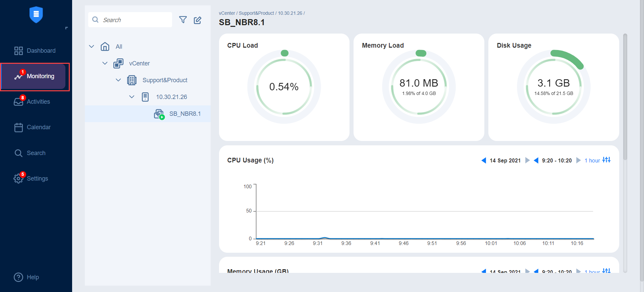Open the Dashboard section

click(36, 51)
